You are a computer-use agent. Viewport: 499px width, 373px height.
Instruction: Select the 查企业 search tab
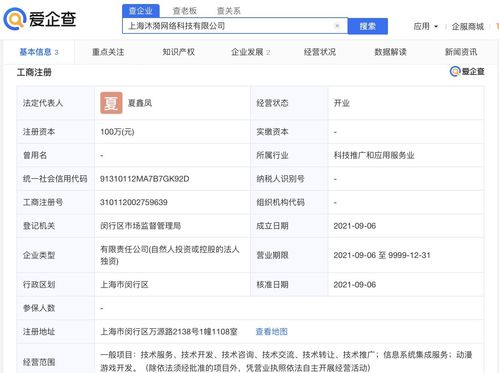click(x=141, y=11)
